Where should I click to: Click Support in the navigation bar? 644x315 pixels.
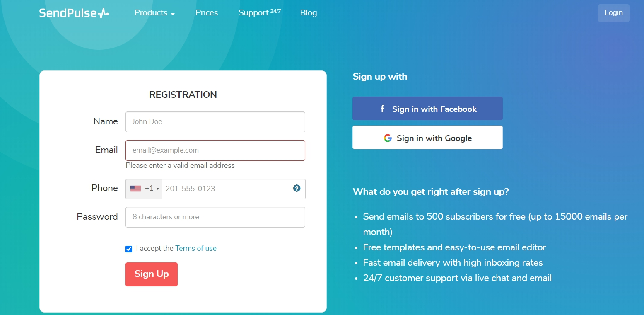[253, 13]
